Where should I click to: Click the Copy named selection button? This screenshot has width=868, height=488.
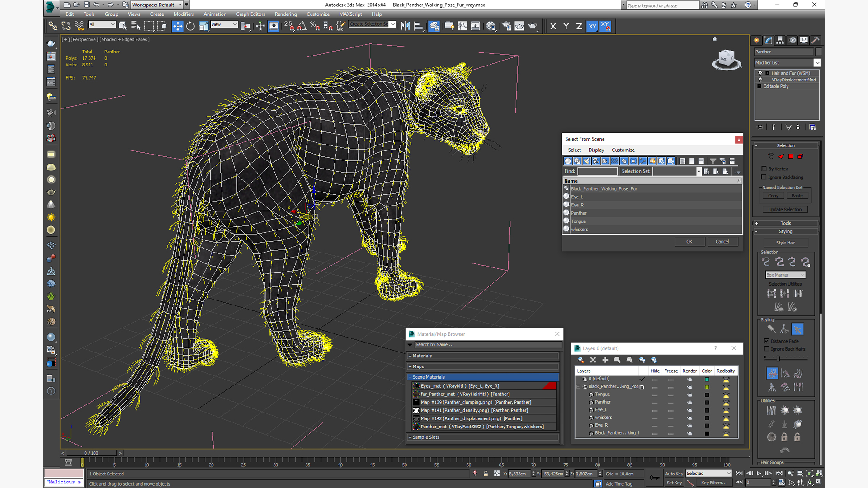(773, 196)
